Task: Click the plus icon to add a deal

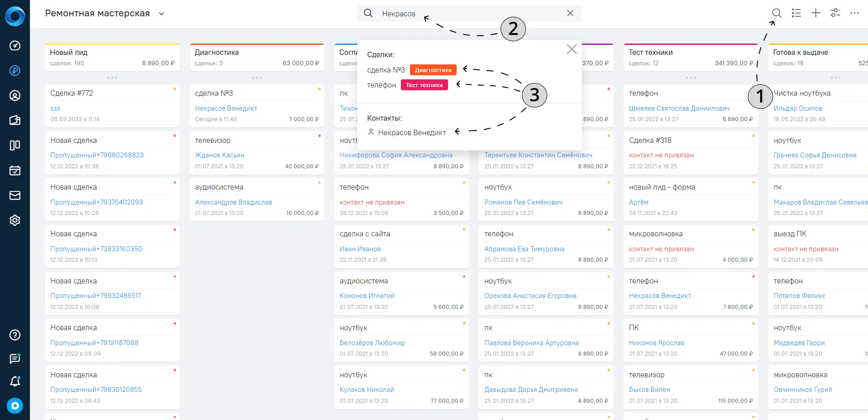Action: click(x=816, y=13)
